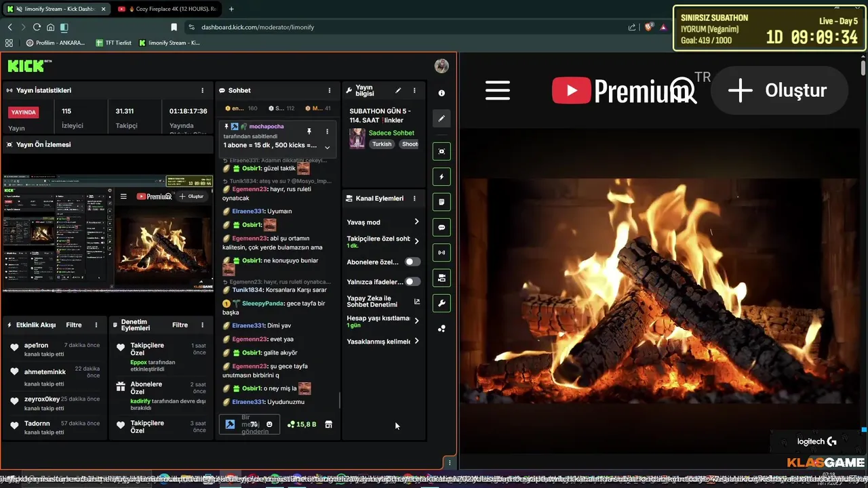
Task: Click username ape1ron in activity feed
Action: point(37,346)
